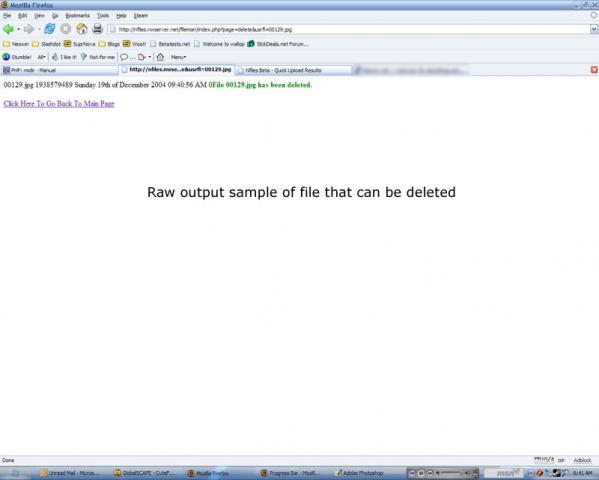Open the Slashdot bookmark folder
The height and width of the screenshot is (480, 599).
(x=46, y=44)
